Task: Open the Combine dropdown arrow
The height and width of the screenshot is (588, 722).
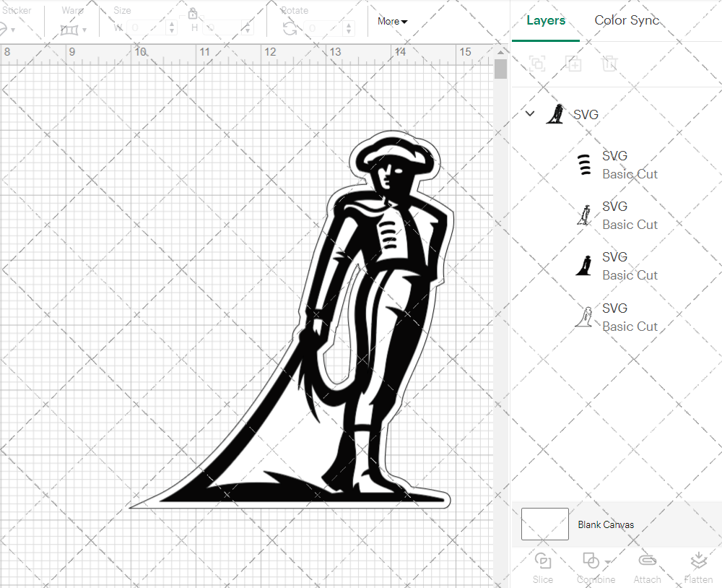Action: pos(608,562)
